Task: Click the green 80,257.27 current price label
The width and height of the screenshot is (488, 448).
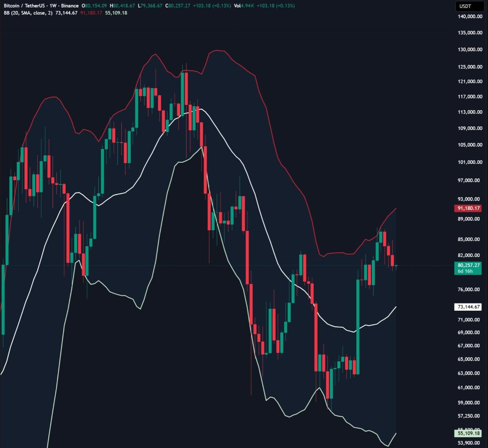Action: point(468,265)
